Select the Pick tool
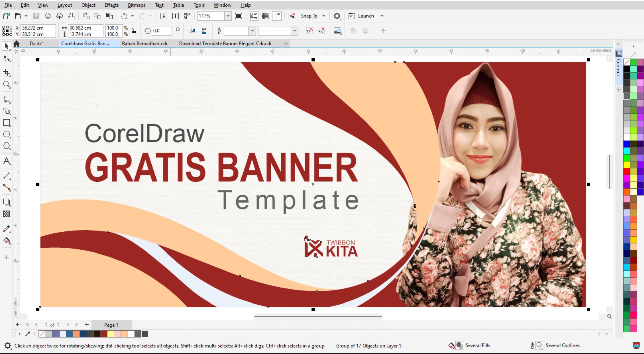 (7, 46)
